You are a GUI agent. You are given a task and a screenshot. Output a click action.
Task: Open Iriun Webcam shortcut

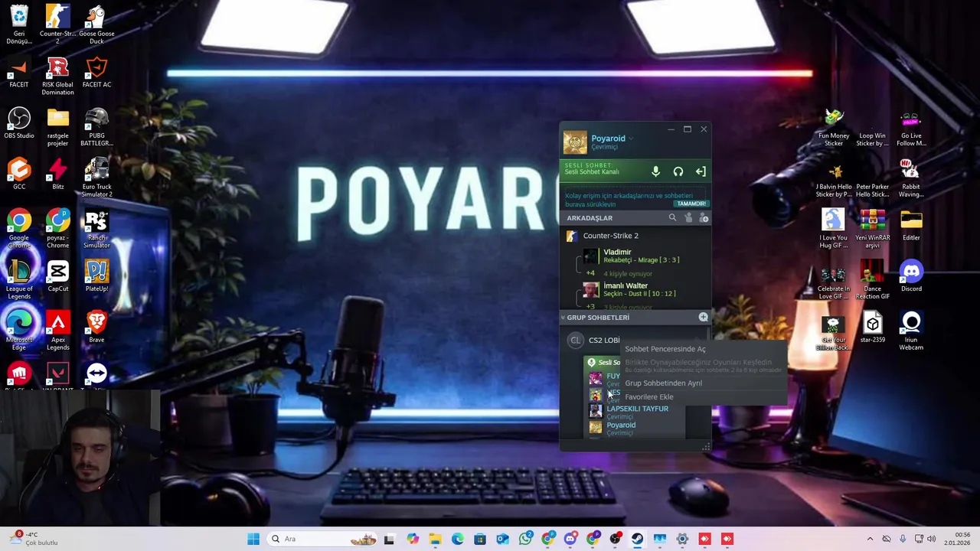[x=911, y=331]
